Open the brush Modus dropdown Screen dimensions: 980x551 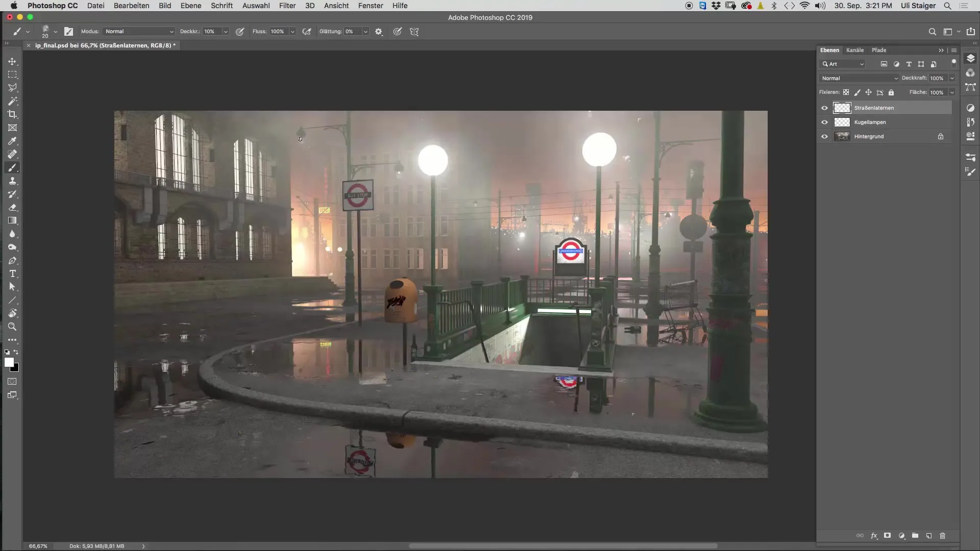[139, 32]
